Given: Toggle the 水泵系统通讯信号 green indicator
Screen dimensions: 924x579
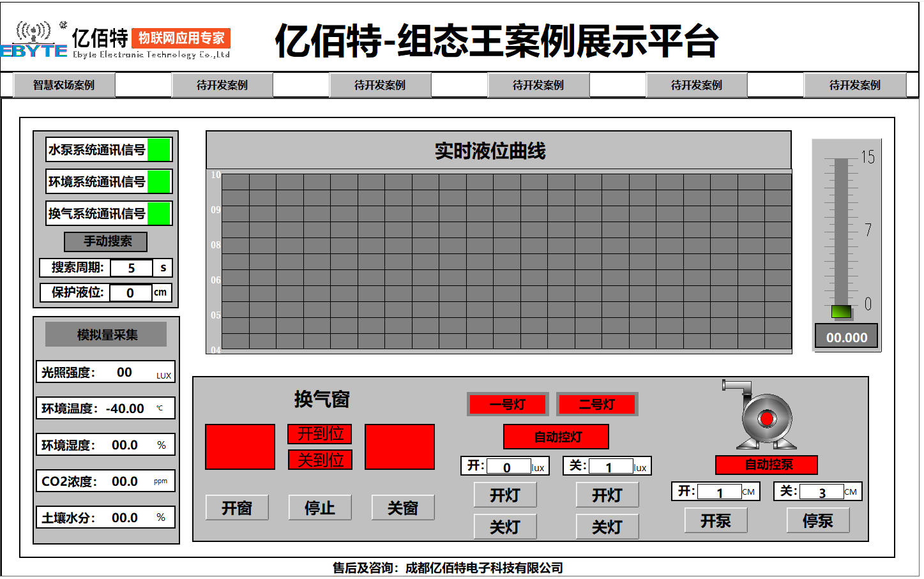Looking at the screenshot, I should click(x=160, y=149).
